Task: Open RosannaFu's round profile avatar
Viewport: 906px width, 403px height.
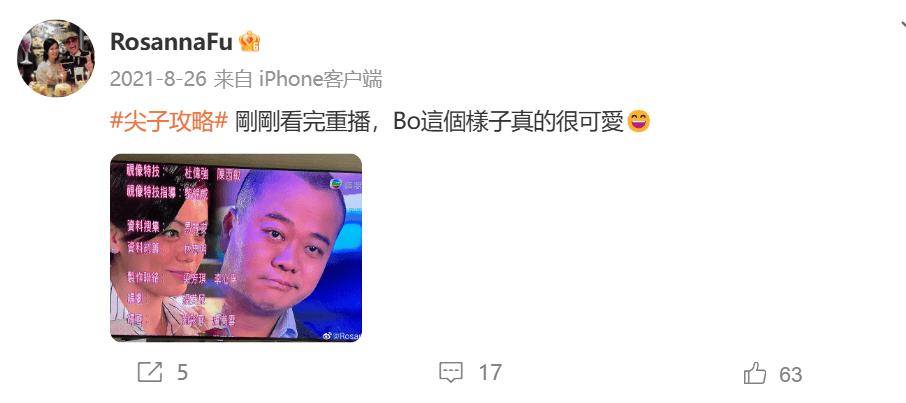Action: click(x=56, y=58)
